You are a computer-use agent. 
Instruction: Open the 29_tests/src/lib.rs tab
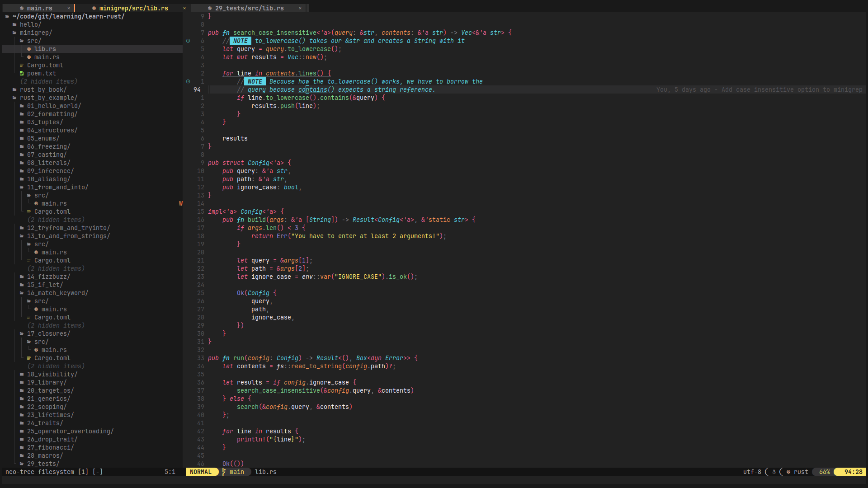249,8
